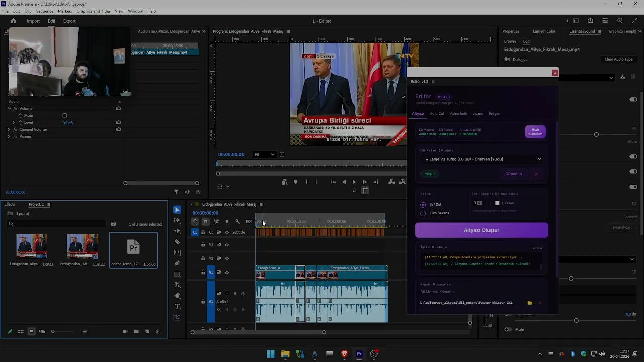Viewport: 644px width, 362px height.
Task: Open the Dil Paketi model dropdown
Action: tap(482, 159)
